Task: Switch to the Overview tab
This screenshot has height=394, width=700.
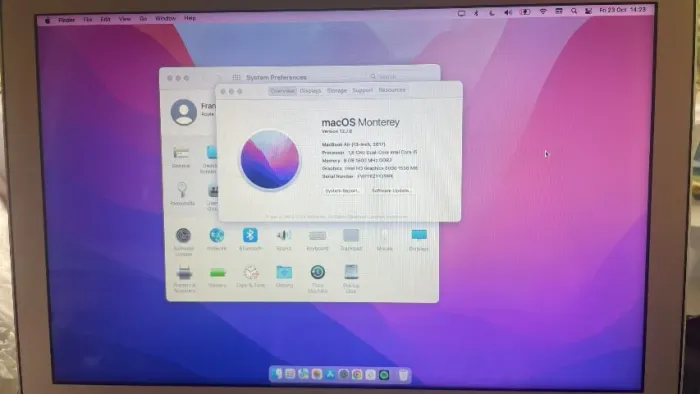Action: [x=282, y=91]
